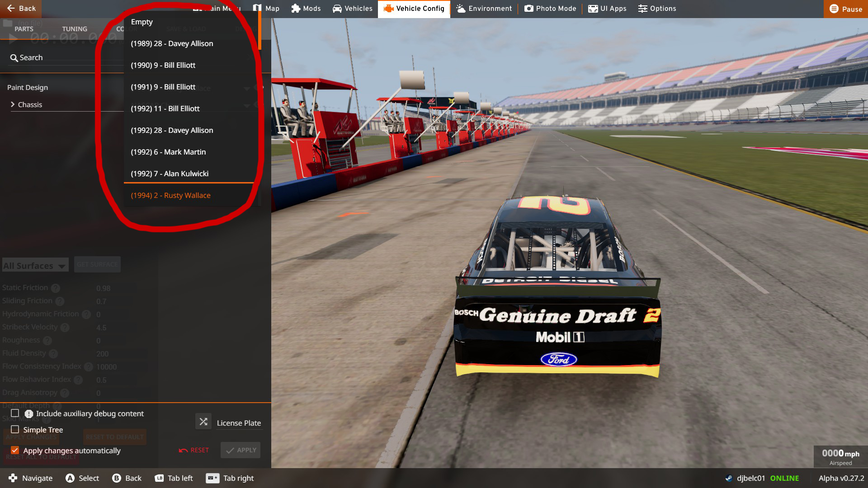This screenshot has height=488, width=868.
Task: Toggle Include auxiliary debug content checkbox
Action: point(15,413)
